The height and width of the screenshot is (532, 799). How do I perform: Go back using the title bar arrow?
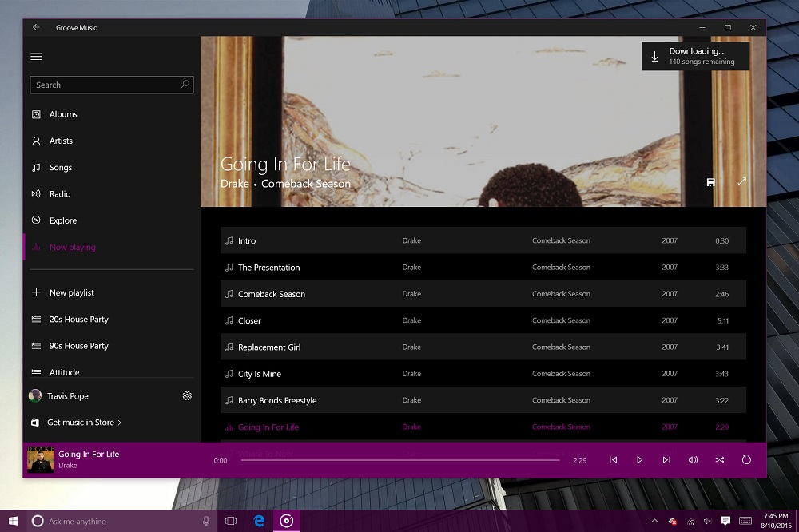36,27
